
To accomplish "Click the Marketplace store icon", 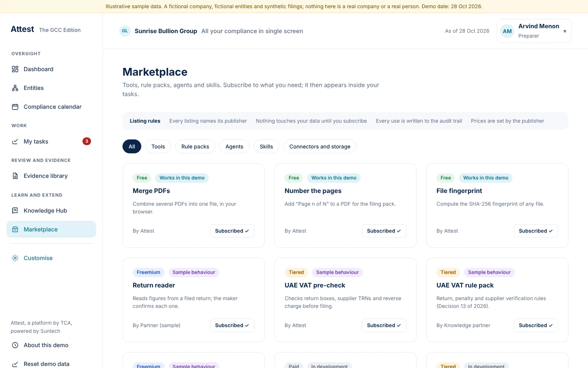I will pyautogui.click(x=15, y=229).
